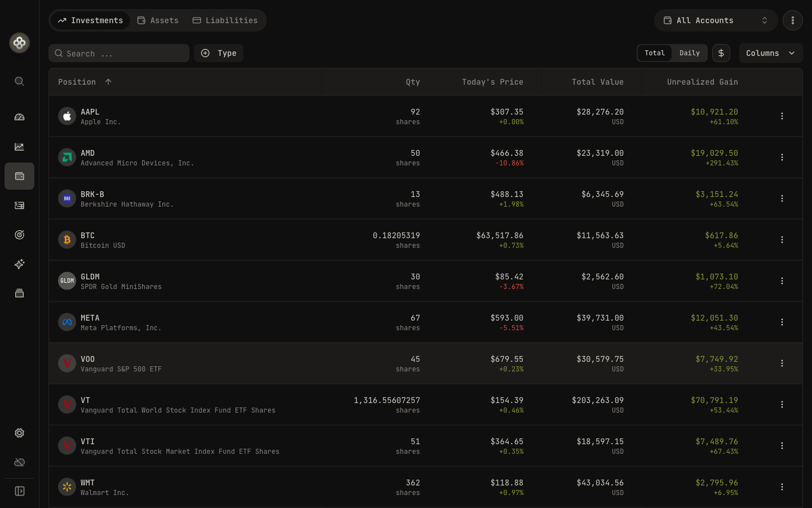Toggle the dollar currency display button

coord(721,53)
